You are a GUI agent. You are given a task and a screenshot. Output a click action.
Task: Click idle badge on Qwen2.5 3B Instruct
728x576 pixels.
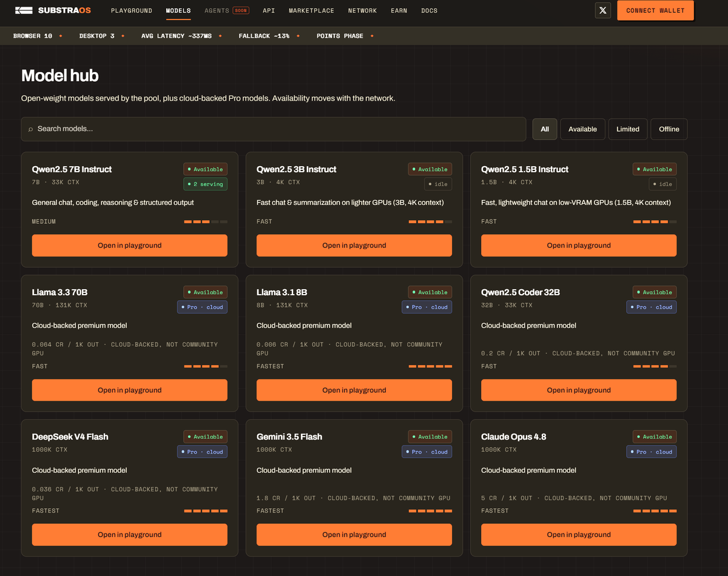438,184
